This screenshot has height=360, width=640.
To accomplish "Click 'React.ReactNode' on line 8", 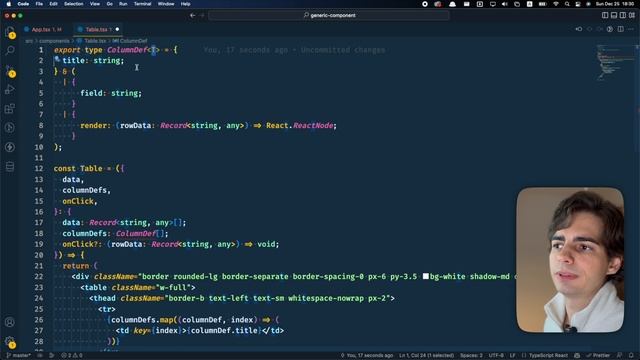I will (x=300, y=125).
